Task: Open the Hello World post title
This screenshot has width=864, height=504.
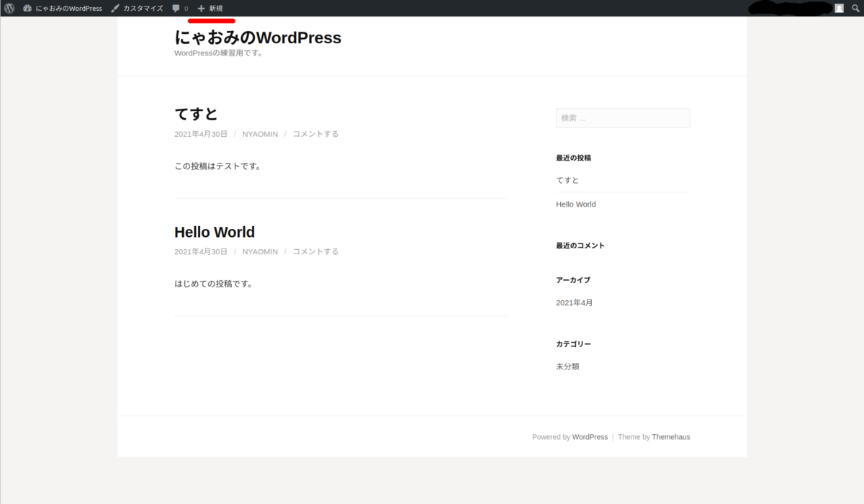Action: [x=215, y=232]
